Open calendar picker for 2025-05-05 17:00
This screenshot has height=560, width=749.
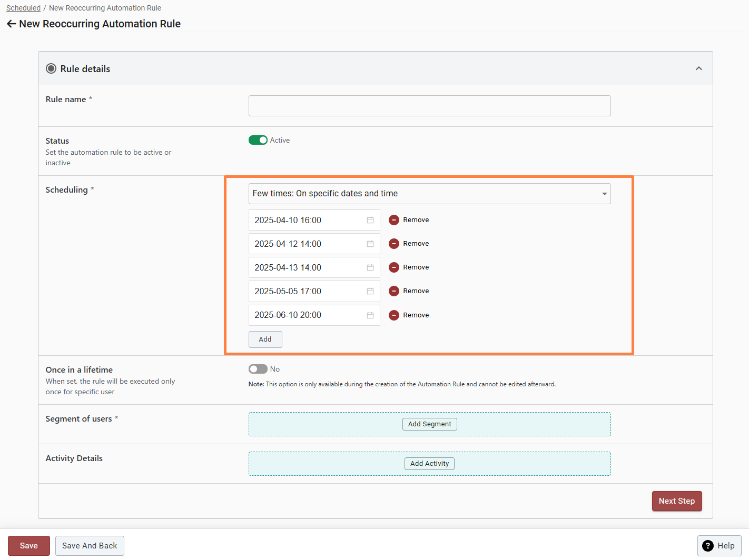[x=370, y=291]
